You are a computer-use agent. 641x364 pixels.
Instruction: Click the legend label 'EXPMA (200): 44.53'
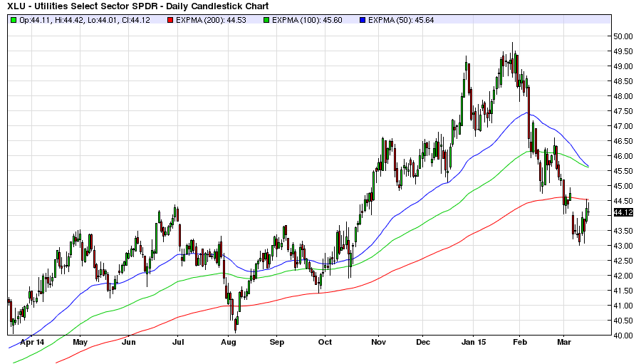pyautogui.click(x=211, y=20)
